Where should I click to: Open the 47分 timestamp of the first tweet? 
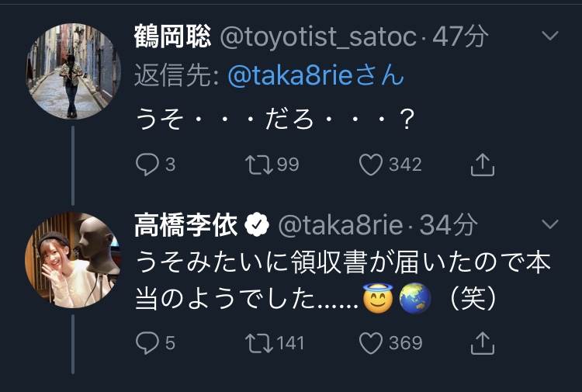click(x=460, y=37)
